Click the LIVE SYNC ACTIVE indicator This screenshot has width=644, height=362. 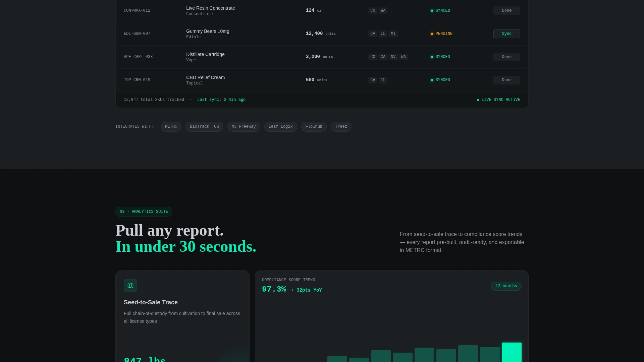(498, 100)
